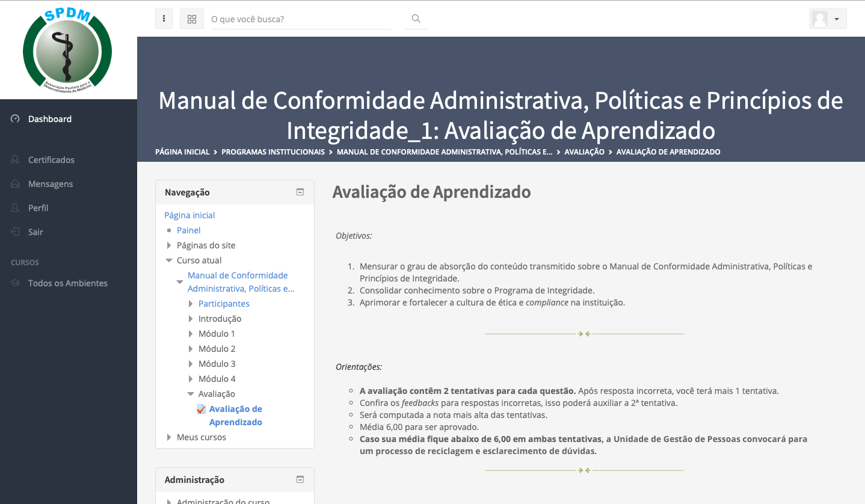
Task: Click the SPDM logo
Action: 67,49
